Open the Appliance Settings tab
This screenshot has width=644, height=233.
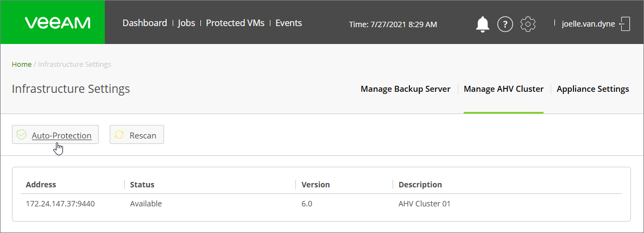coord(592,89)
